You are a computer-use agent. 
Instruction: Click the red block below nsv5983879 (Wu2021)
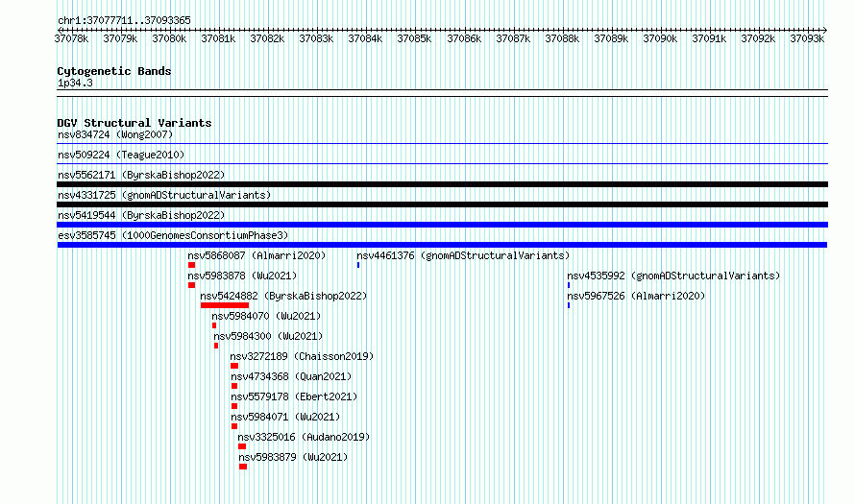243,467
